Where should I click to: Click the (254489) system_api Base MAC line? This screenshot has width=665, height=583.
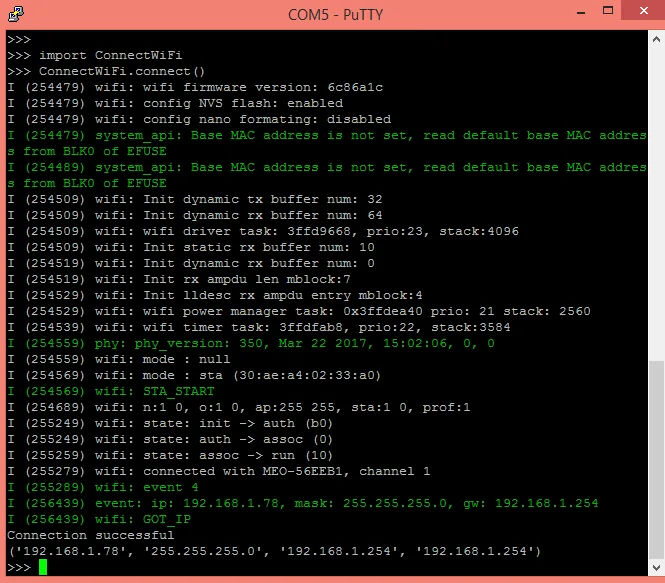coord(327,175)
